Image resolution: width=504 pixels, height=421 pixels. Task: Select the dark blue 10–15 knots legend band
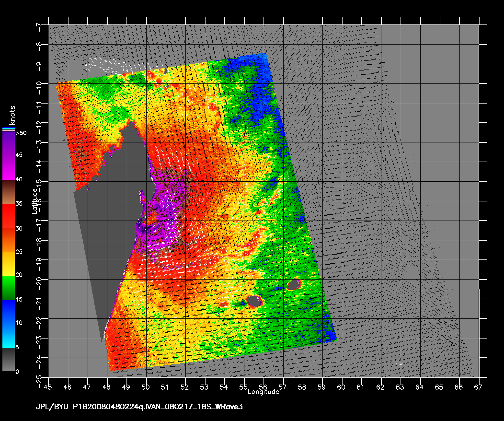click(9, 312)
